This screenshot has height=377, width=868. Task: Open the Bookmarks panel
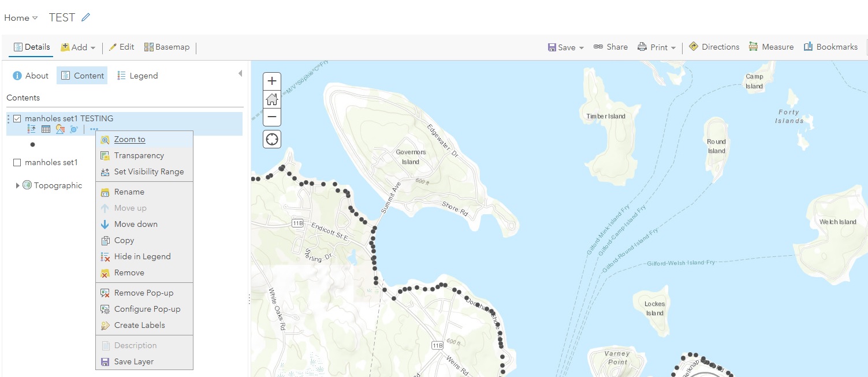click(x=830, y=47)
